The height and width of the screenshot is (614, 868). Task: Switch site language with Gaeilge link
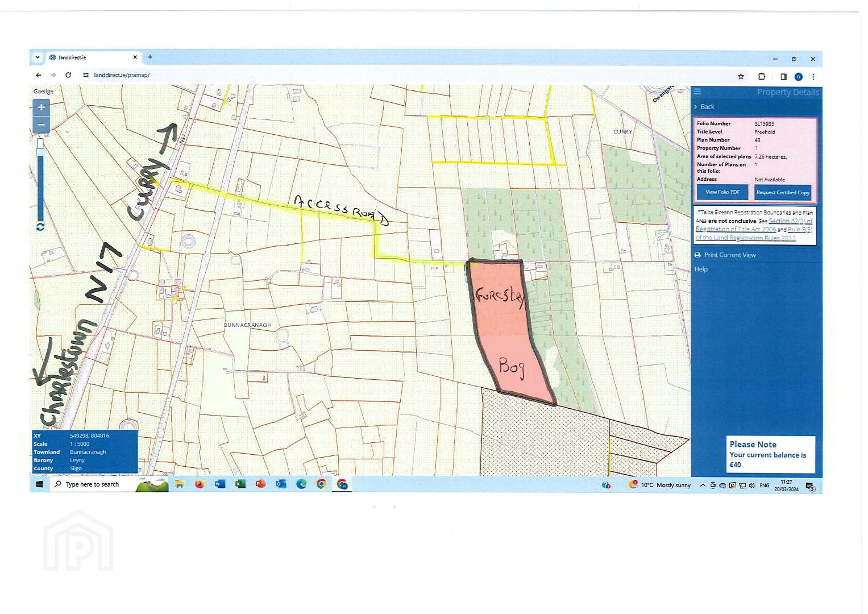43,92
